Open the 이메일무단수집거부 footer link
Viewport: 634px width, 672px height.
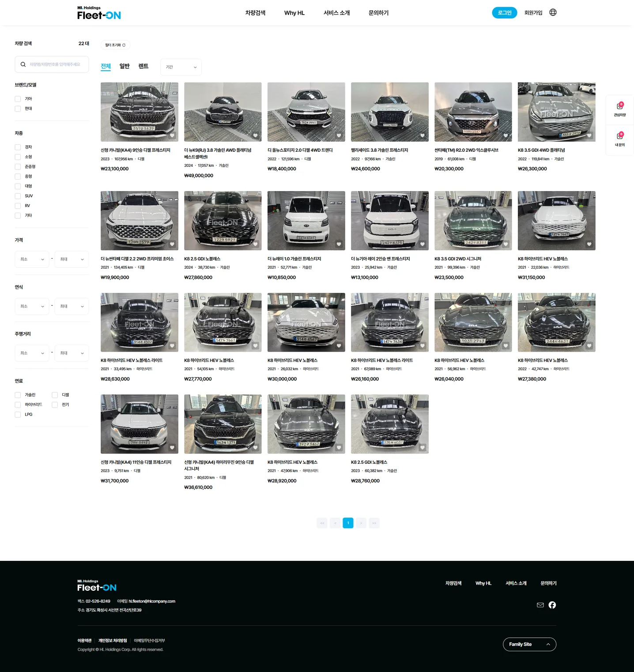point(149,641)
